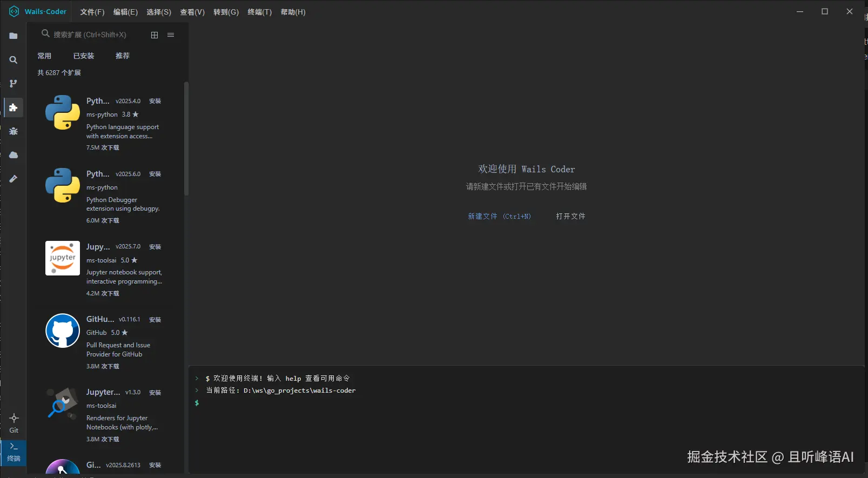868x478 pixels.
Task: Open the 文件(F) menu
Action: tap(92, 12)
